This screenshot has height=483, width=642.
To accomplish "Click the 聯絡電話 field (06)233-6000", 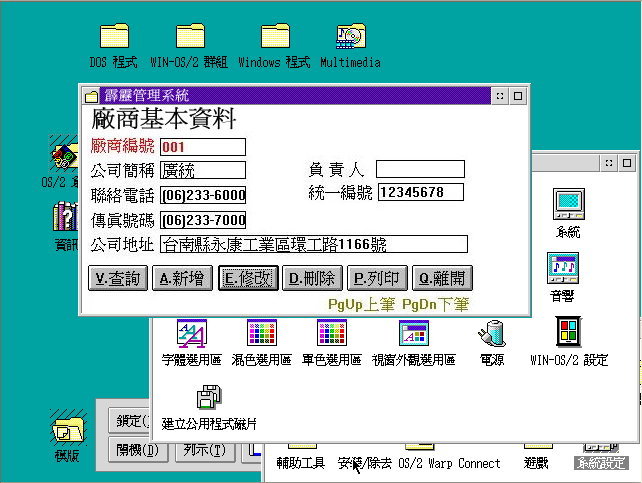I will click(203, 195).
